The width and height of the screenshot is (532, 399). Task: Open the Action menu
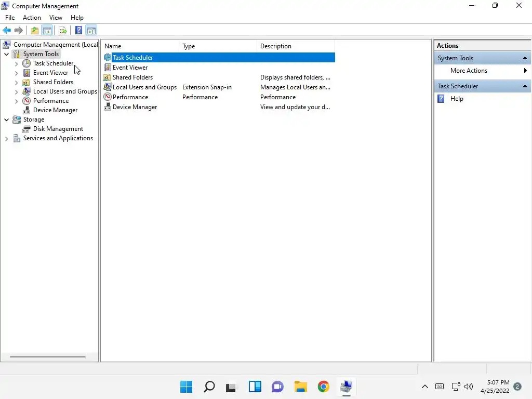click(x=32, y=18)
